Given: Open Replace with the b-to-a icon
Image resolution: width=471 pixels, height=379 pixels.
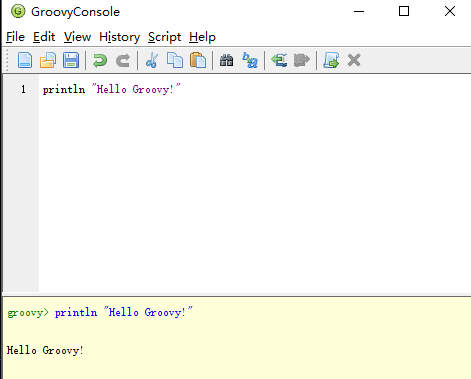Looking at the screenshot, I should pyautogui.click(x=250, y=60).
